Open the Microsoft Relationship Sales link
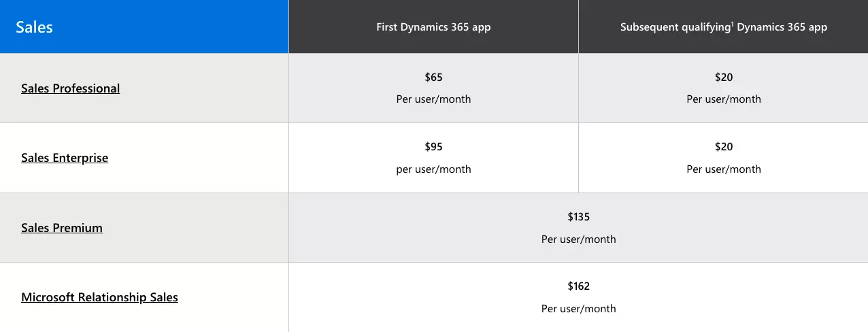868x332 pixels. 99,297
